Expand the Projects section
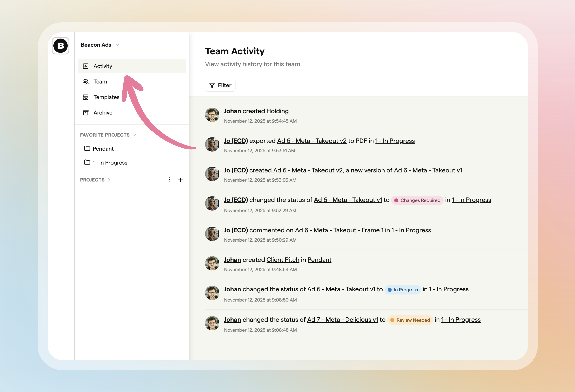The image size is (575, 392). click(x=95, y=180)
